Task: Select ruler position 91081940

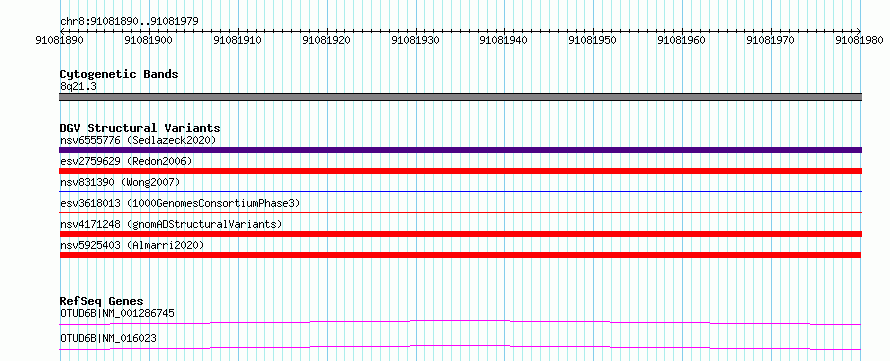Action: click(x=504, y=40)
